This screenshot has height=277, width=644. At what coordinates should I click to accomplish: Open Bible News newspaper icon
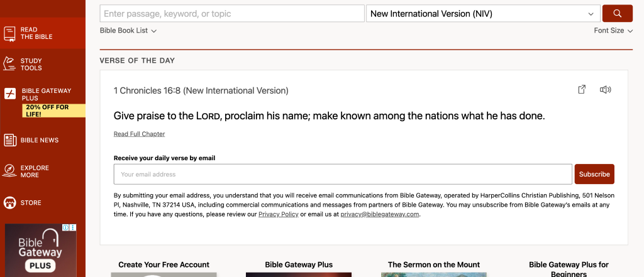10,140
